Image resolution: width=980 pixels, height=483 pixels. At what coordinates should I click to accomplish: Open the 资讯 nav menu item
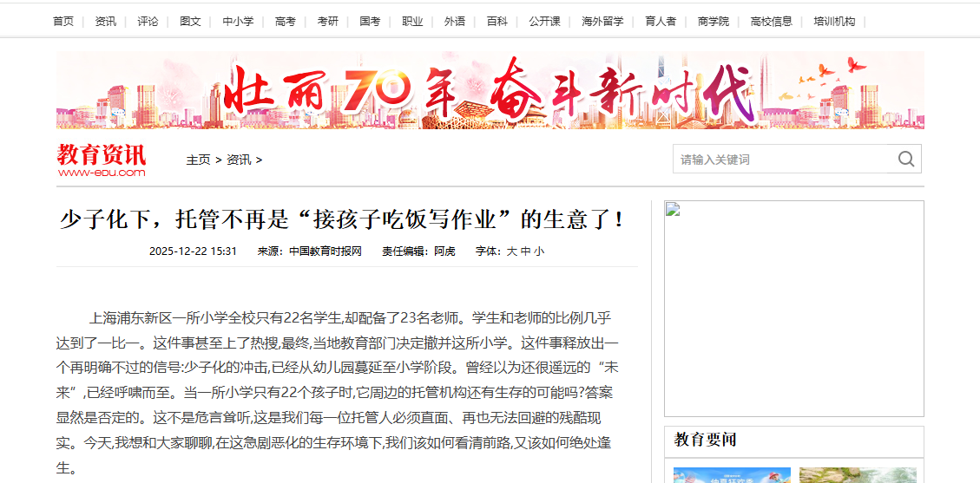[106, 21]
